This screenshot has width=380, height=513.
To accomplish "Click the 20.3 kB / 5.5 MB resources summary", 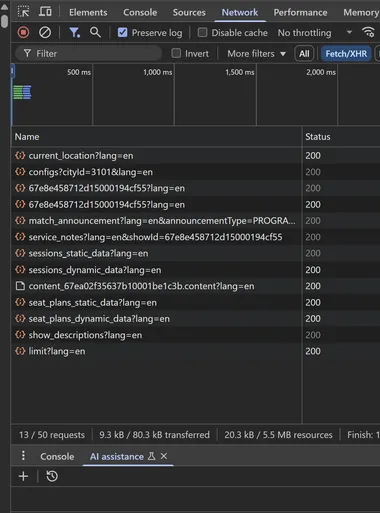I will coord(278,434).
